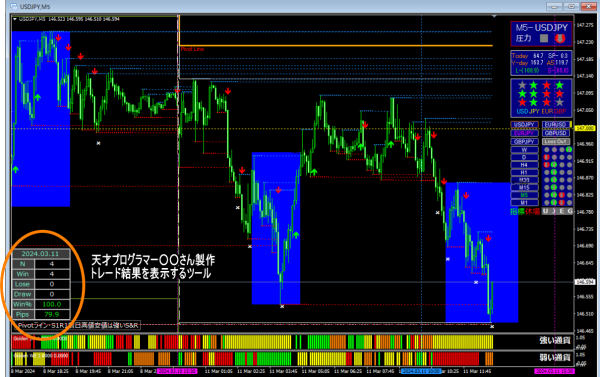Viewport: 600px width, 377px height.
Task: Click the red Pivot Line label
Action: coord(192,49)
